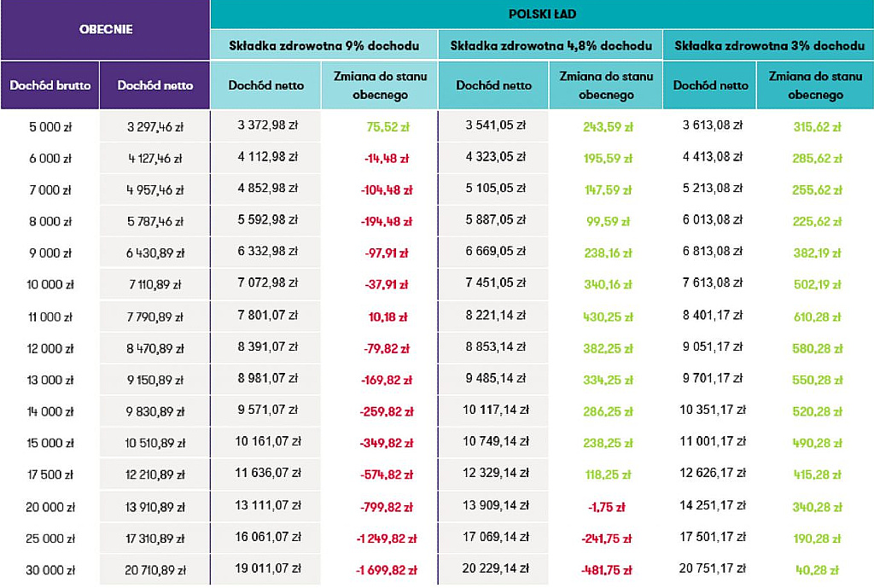The image size is (874, 588).
Task: Click the 20 751,17 zł net income cell
Action: (713, 568)
